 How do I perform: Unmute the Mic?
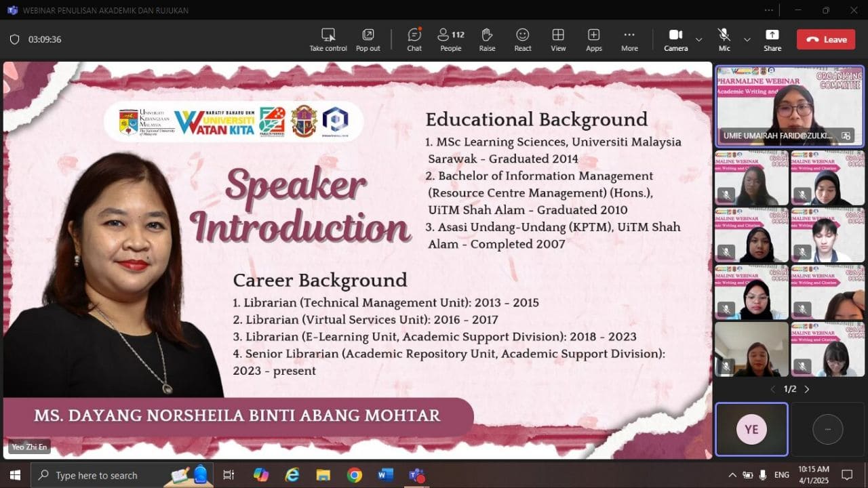pos(724,39)
